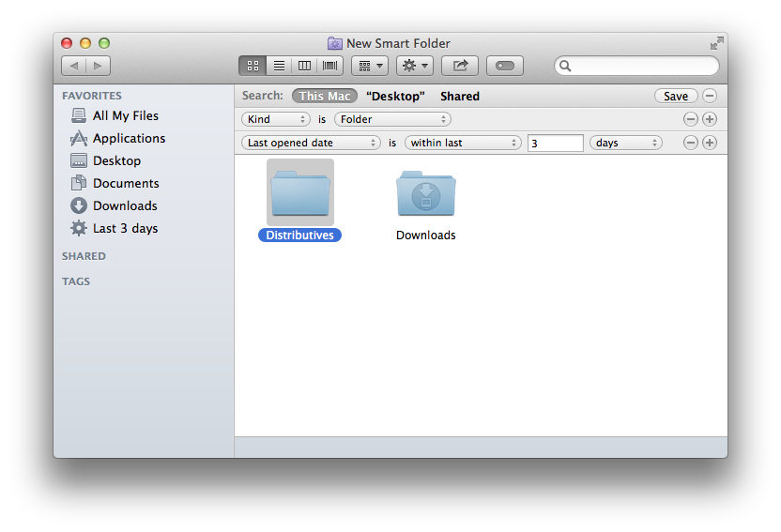Switch to list view
Image resolution: width=781 pixels, height=532 pixels.
point(279,66)
